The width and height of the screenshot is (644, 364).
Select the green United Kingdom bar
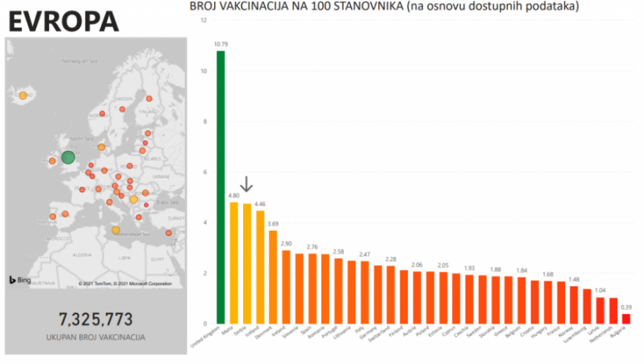click(x=221, y=187)
